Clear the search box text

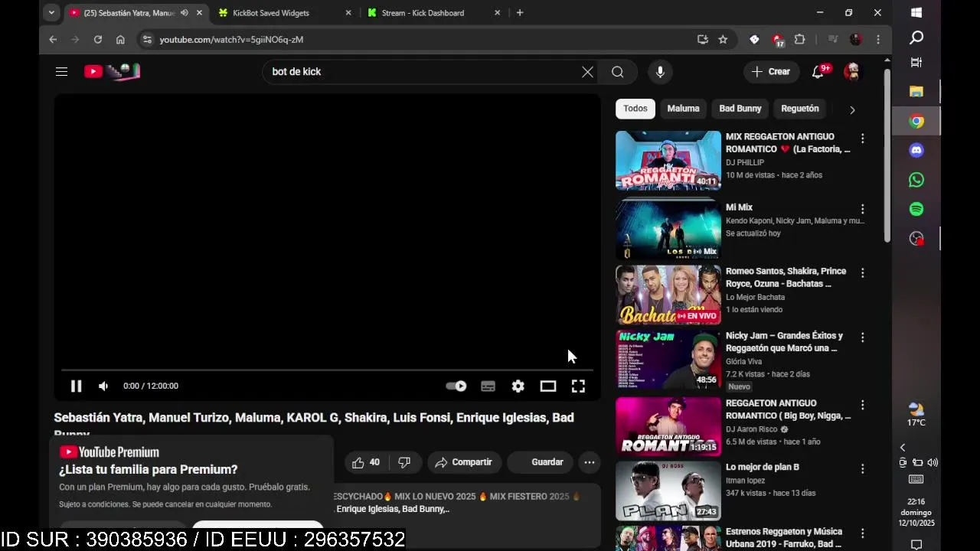coord(587,72)
